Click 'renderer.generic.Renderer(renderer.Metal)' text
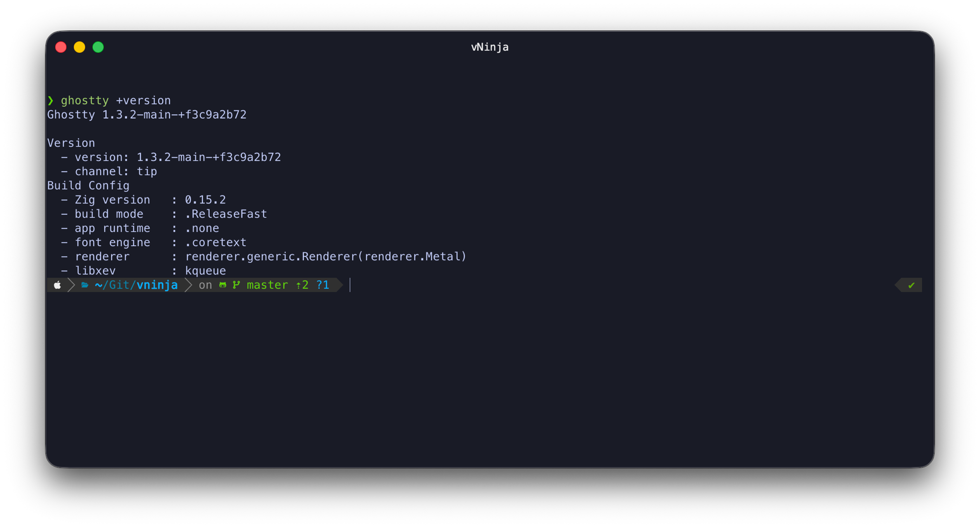The height and width of the screenshot is (528, 980). click(326, 257)
